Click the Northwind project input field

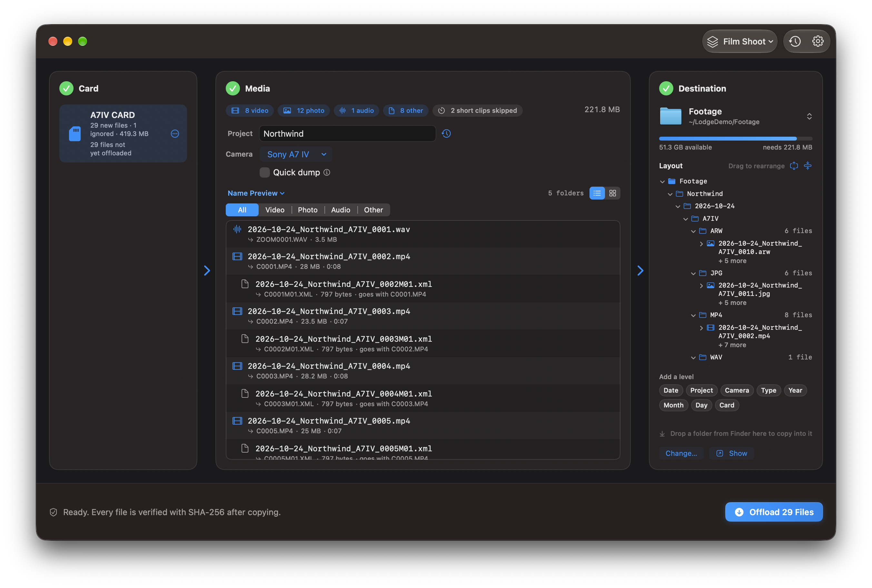[x=347, y=133]
